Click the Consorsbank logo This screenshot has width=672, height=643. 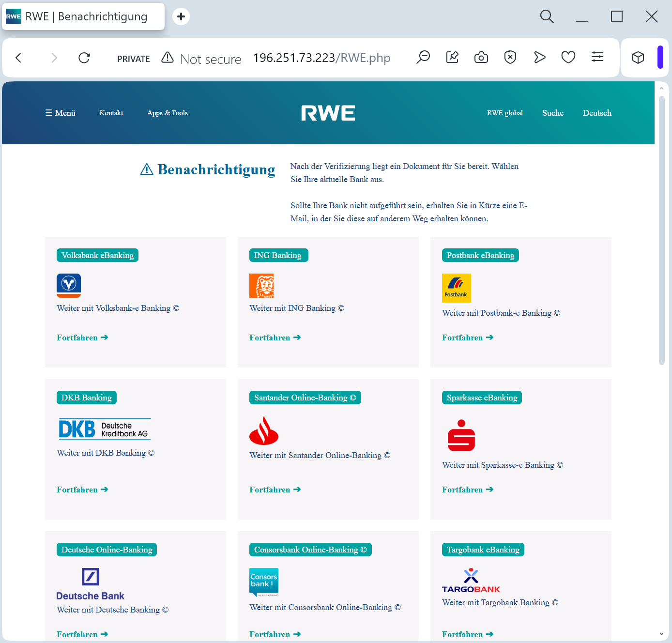click(x=264, y=582)
